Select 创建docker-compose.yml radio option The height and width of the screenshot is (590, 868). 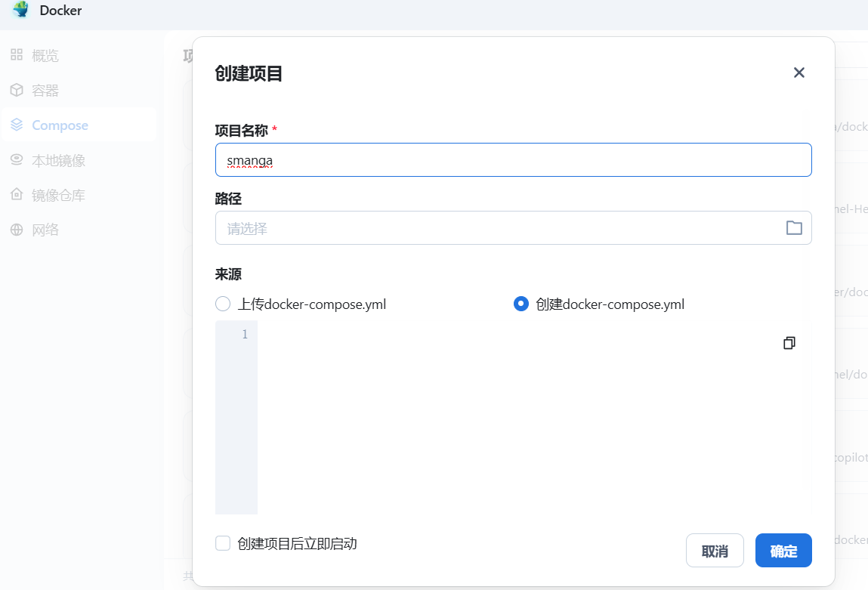[520, 304]
